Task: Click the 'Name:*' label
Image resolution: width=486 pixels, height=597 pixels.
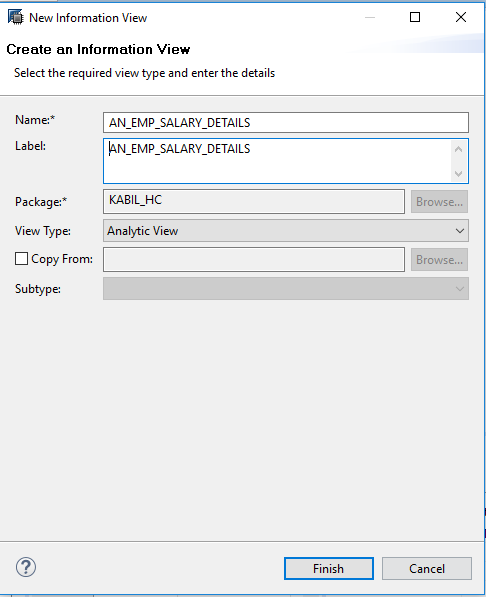Action: pyautogui.click(x=35, y=120)
